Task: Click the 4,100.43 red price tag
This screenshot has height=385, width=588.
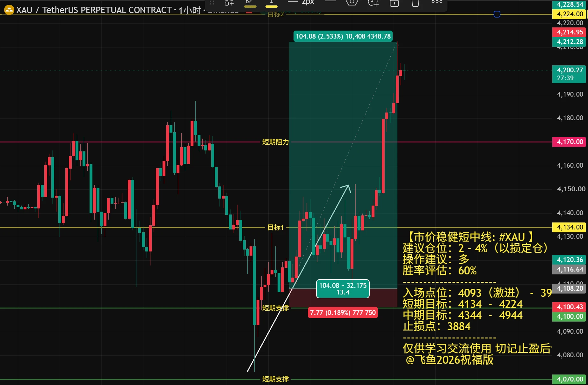Action: [569, 307]
